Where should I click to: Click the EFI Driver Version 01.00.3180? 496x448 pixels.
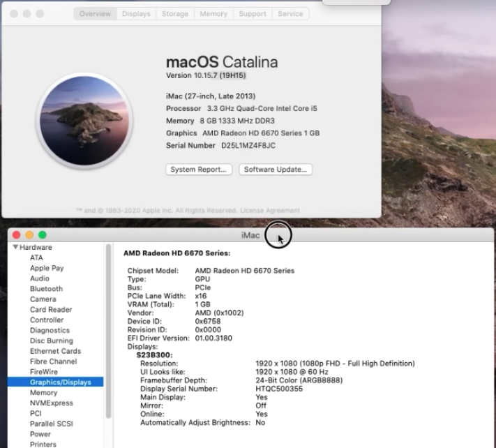tap(213, 338)
